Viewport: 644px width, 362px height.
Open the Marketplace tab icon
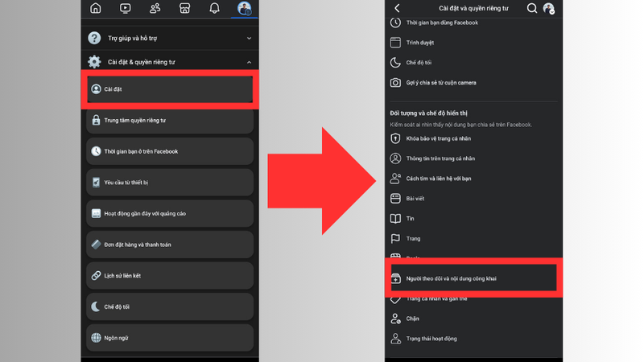click(185, 8)
